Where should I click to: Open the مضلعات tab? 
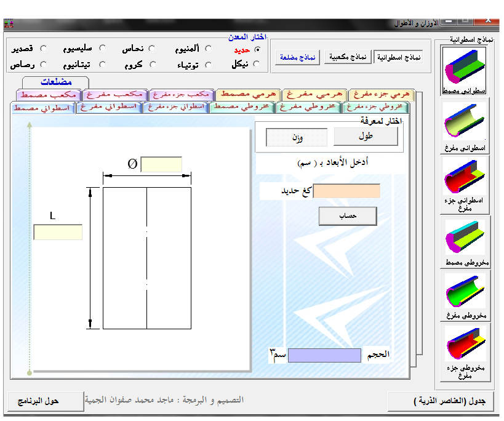(55, 82)
